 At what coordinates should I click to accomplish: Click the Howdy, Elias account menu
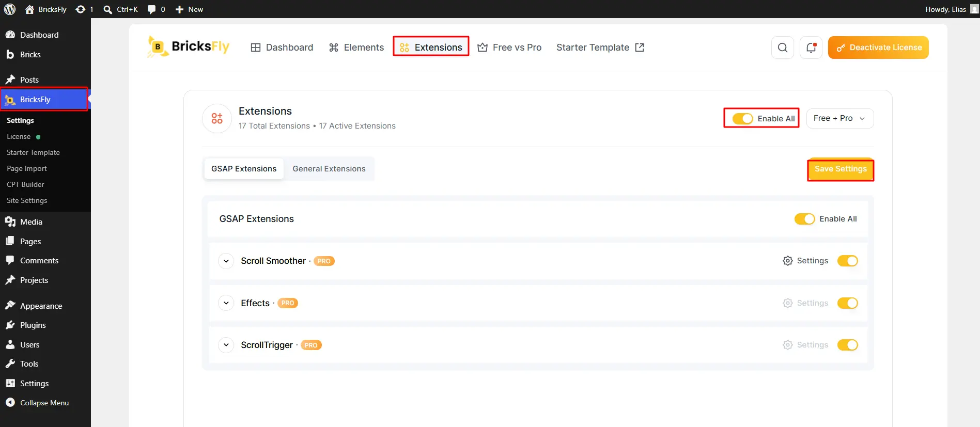[952, 9]
